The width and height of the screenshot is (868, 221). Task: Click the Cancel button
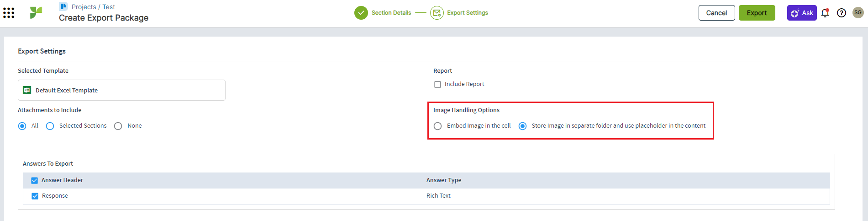point(716,13)
